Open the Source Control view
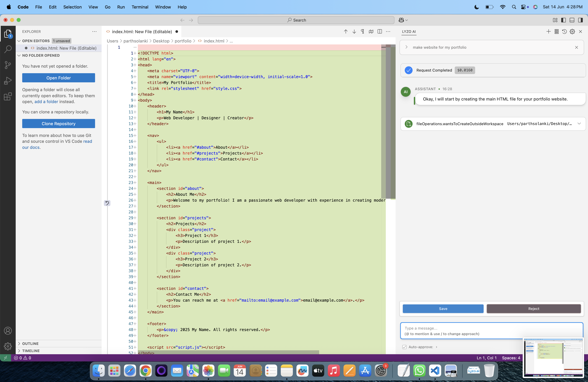588x382 pixels. 8,65
